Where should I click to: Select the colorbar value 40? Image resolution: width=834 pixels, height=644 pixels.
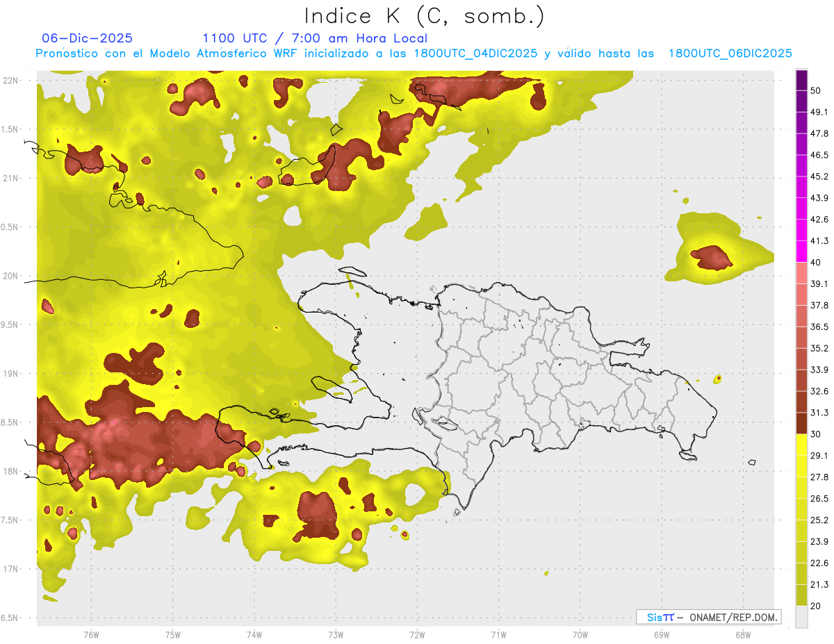[x=817, y=263]
